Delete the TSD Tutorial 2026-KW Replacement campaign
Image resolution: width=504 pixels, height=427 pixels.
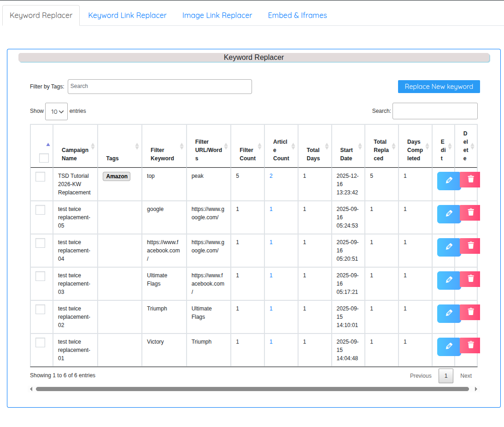(470, 180)
